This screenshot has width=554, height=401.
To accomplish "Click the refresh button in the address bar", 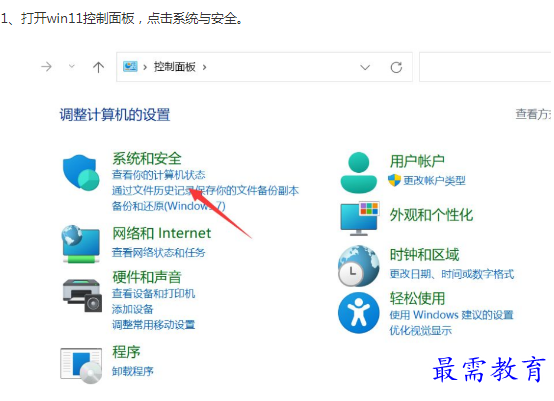I will click(x=396, y=67).
